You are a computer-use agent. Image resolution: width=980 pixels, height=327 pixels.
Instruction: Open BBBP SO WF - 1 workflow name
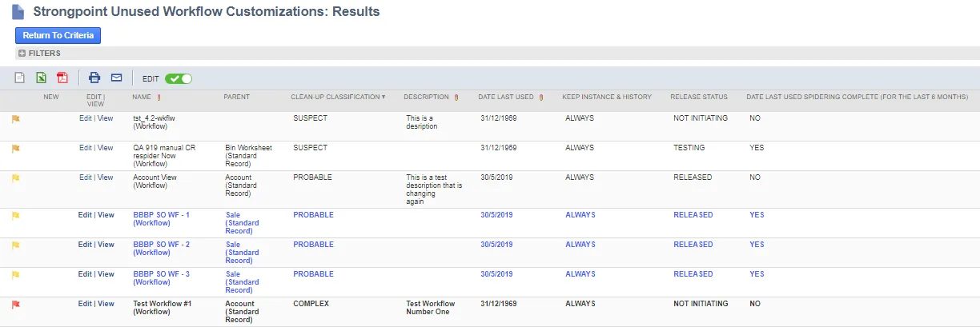pyautogui.click(x=161, y=219)
